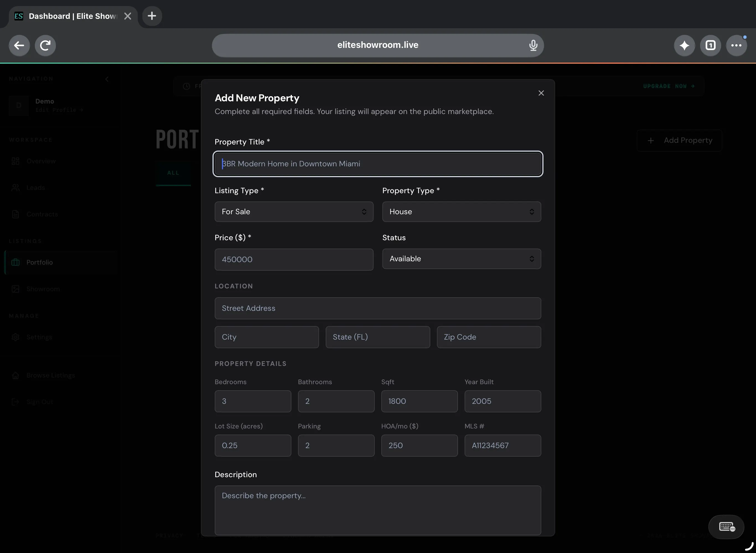Focus the Property Title input field
This screenshot has width=756, height=553.
click(x=378, y=164)
